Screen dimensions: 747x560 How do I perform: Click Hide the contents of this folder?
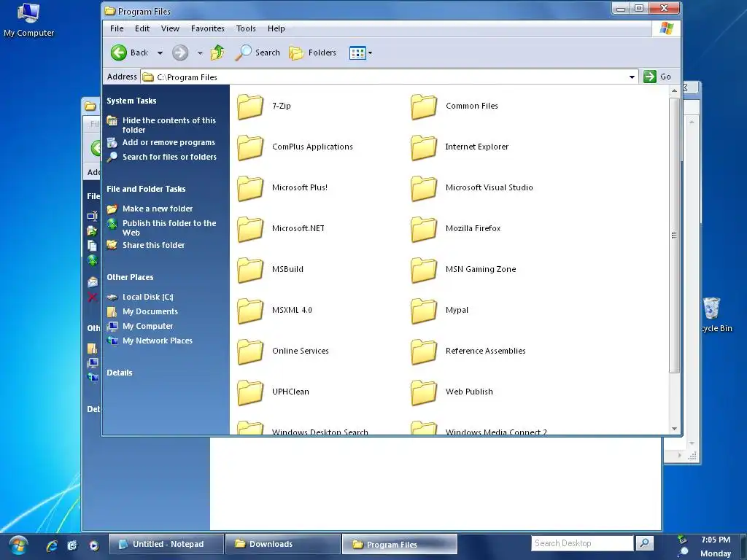[x=169, y=125]
